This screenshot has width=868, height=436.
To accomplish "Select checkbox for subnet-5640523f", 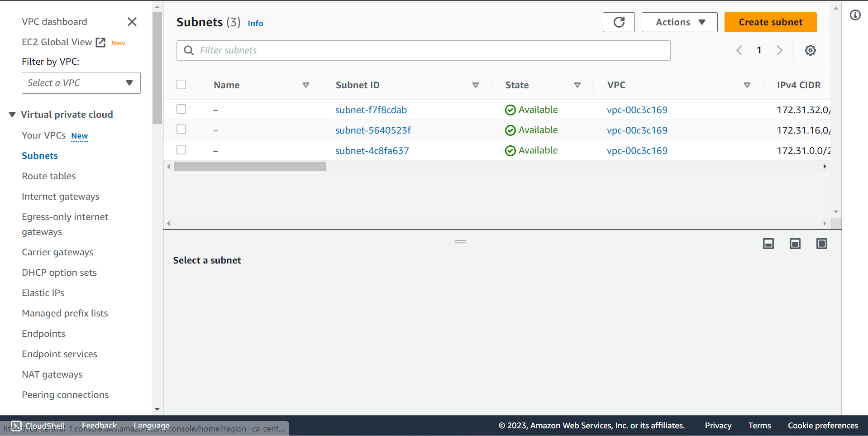I will [181, 129].
